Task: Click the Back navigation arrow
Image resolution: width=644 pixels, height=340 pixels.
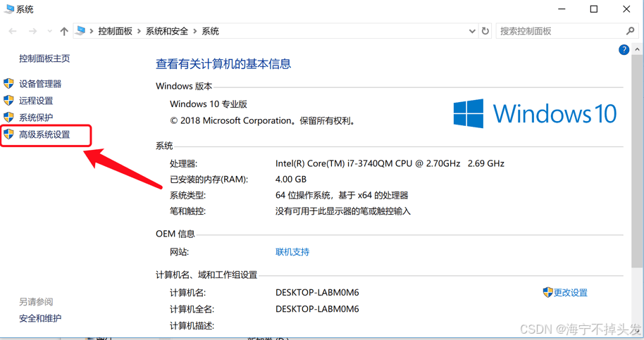Action: point(13,31)
